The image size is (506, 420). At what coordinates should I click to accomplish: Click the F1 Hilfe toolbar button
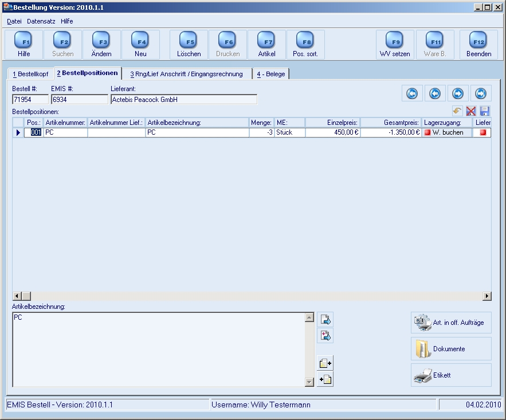coord(23,45)
